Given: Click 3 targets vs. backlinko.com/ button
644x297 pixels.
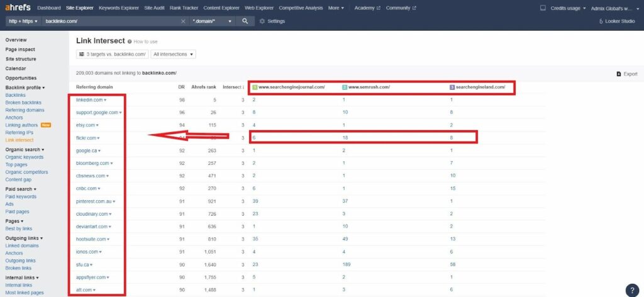Looking at the screenshot, I should point(112,54).
